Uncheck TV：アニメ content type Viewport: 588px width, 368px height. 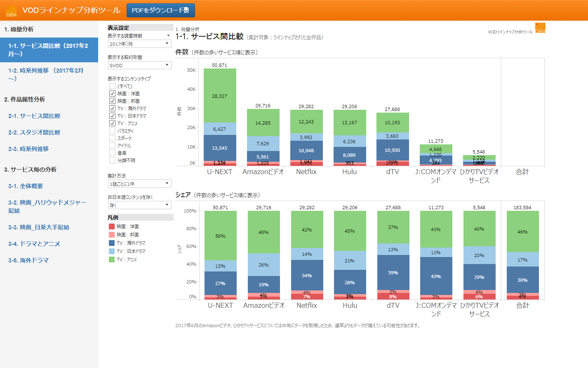(x=112, y=123)
